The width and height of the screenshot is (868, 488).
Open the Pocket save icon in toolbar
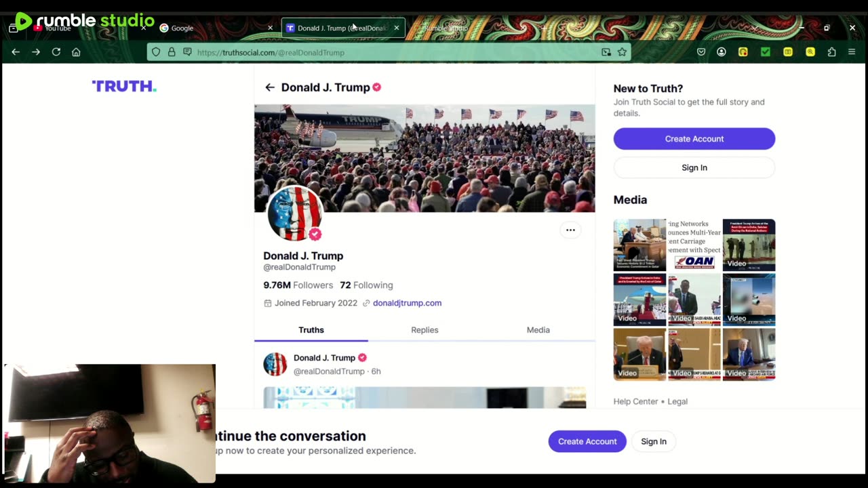701,52
